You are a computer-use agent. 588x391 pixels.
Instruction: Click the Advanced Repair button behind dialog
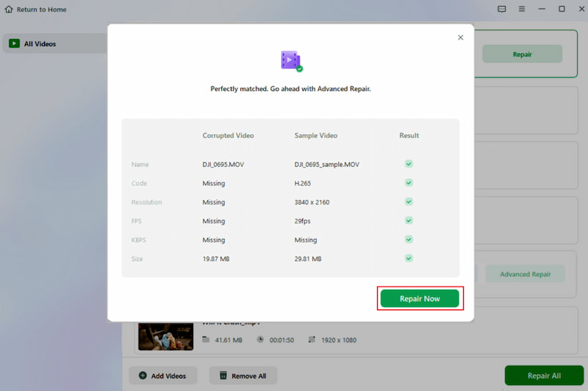pos(525,274)
